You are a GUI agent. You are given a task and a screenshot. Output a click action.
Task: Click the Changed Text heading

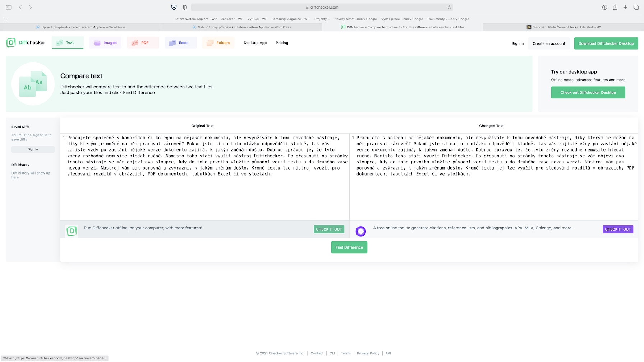491,126
